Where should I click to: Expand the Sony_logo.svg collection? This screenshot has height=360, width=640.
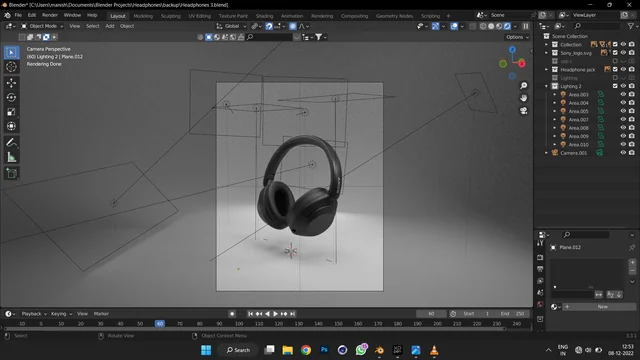point(547,53)
